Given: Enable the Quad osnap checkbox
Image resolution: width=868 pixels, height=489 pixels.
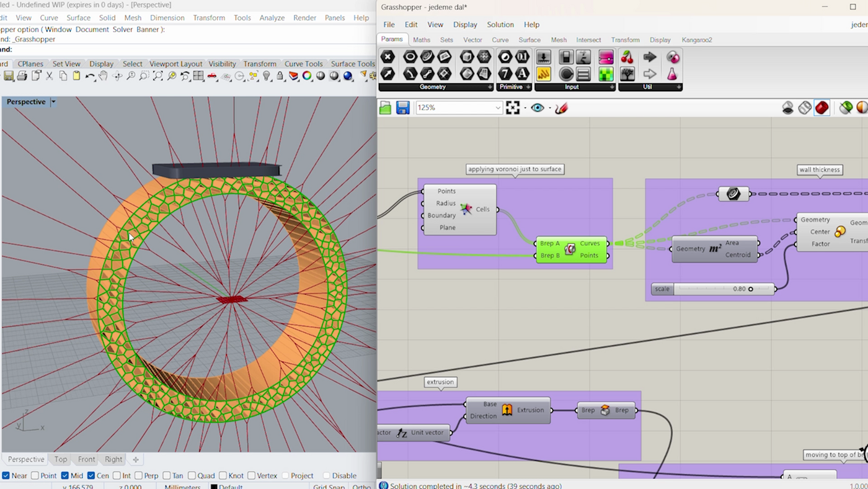Looking at the screenshot, I should [x=192, y=476].
